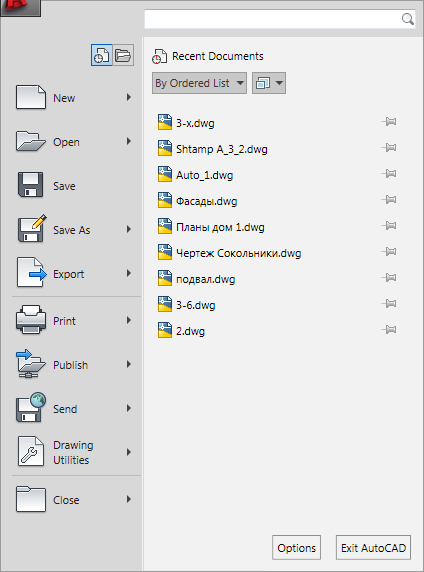The width and height of the screenshot is (424, 572).
Task: Click the red AutoCAD application logo
Action: coord(20,7)
